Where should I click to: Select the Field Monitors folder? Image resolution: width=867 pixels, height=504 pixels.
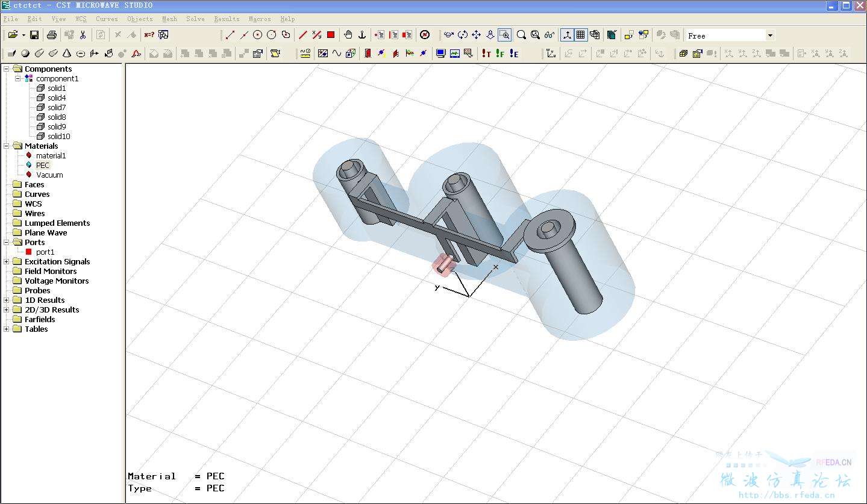point(51,271)
